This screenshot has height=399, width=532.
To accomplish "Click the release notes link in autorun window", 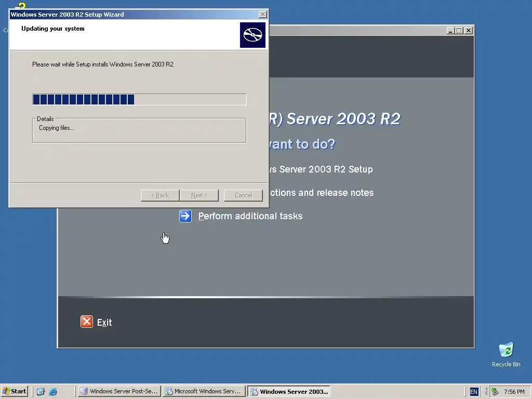I will 322,193.
